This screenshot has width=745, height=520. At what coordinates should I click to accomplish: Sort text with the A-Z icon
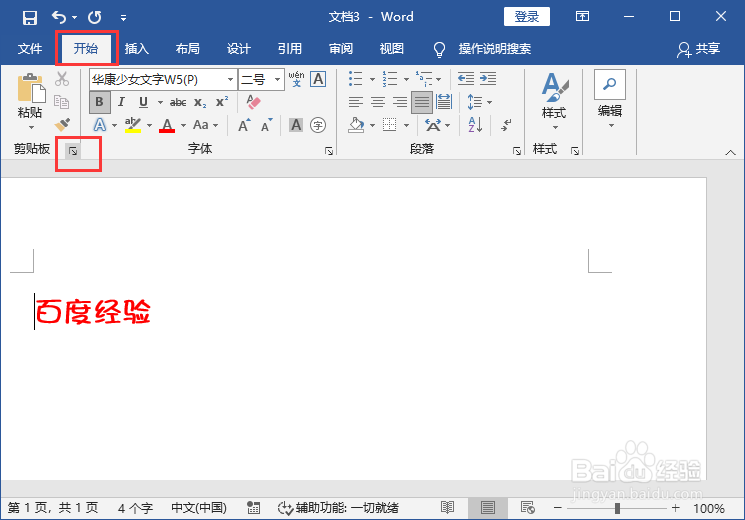click(475, 125)
